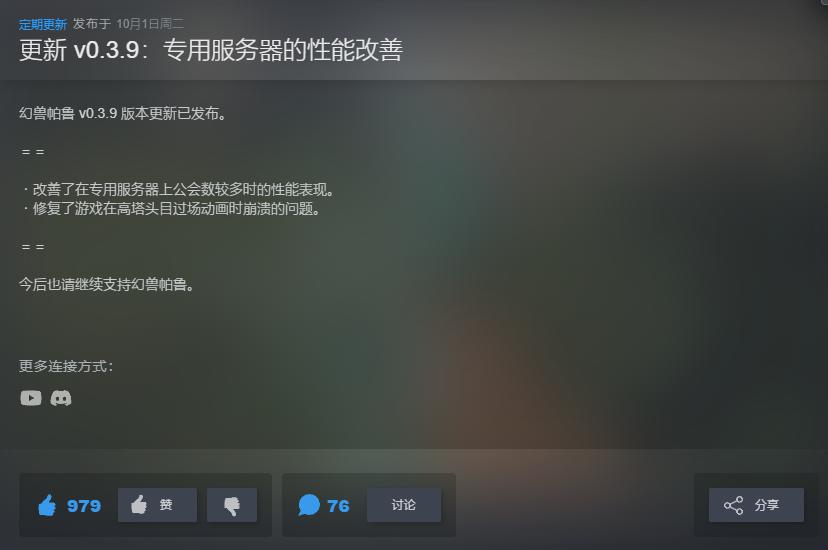Click the 76 comments count
828x550 pixels.
[x=338, y=506]
